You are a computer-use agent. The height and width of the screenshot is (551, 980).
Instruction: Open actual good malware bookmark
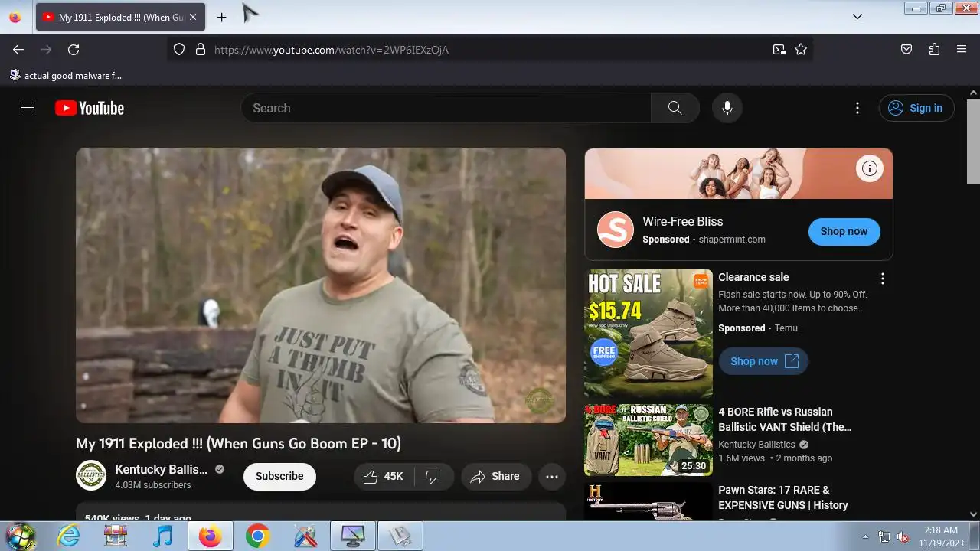coord(66,75)
